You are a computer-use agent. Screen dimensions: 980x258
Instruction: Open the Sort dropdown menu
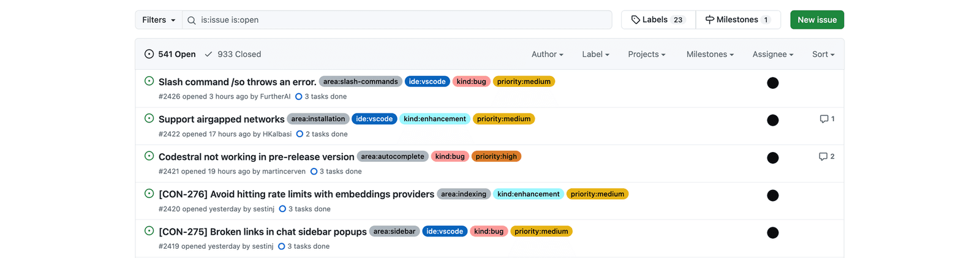pyautogui.click(x=823, y=55)
